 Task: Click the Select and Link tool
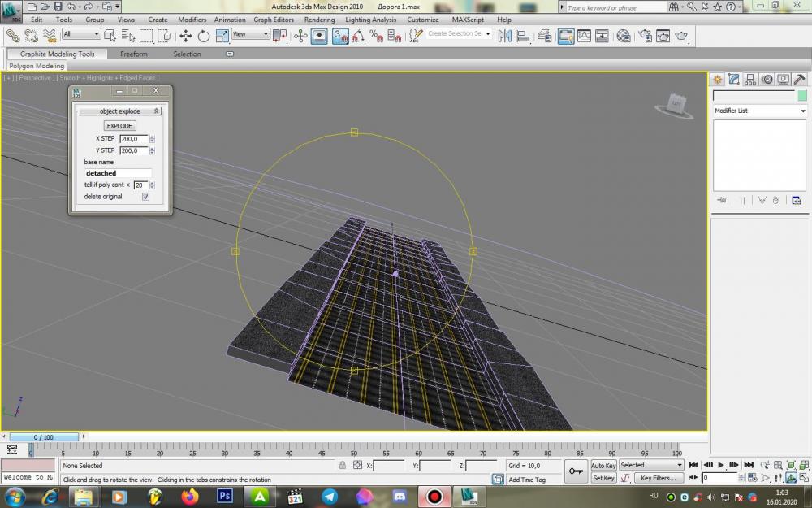tap(12, 35)
